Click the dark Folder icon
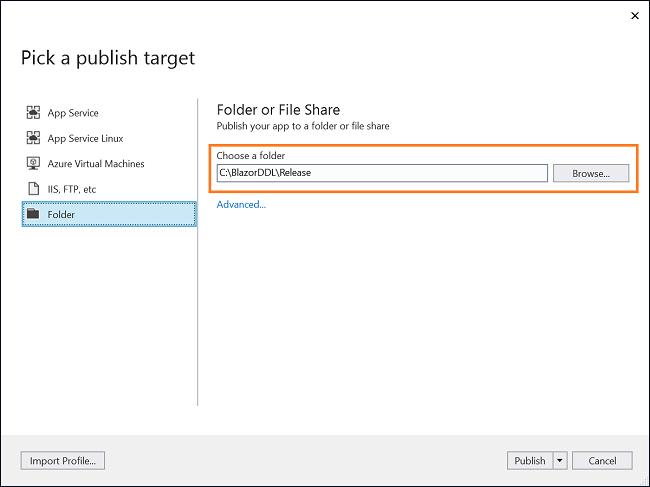This screenshot has width=650, height=487. coord(33,214)
